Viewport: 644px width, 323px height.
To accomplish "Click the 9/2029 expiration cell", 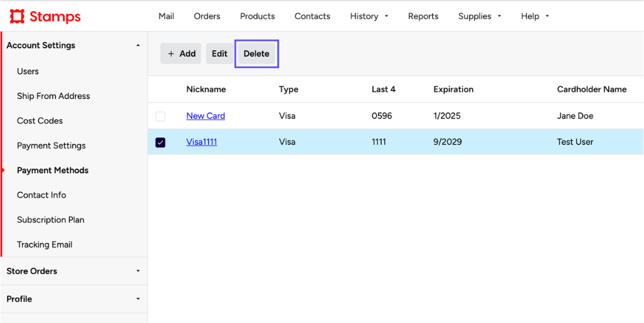I will (x=448, y=142).
